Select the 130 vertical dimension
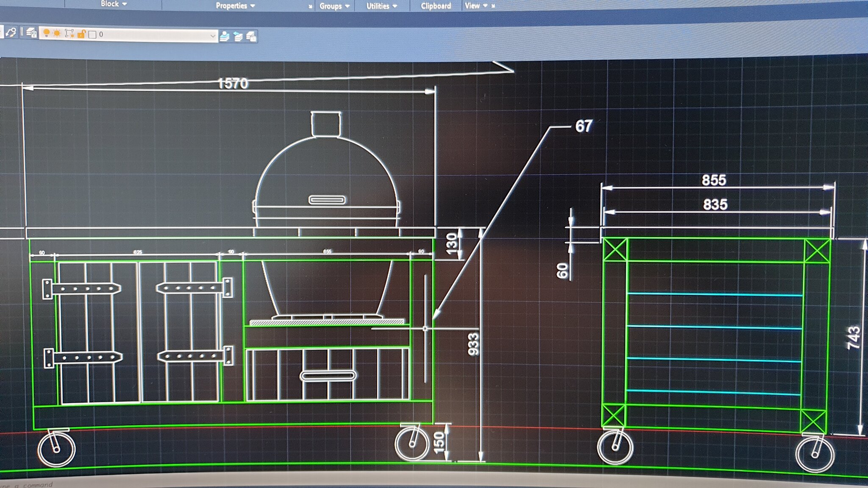 point(452,243)
